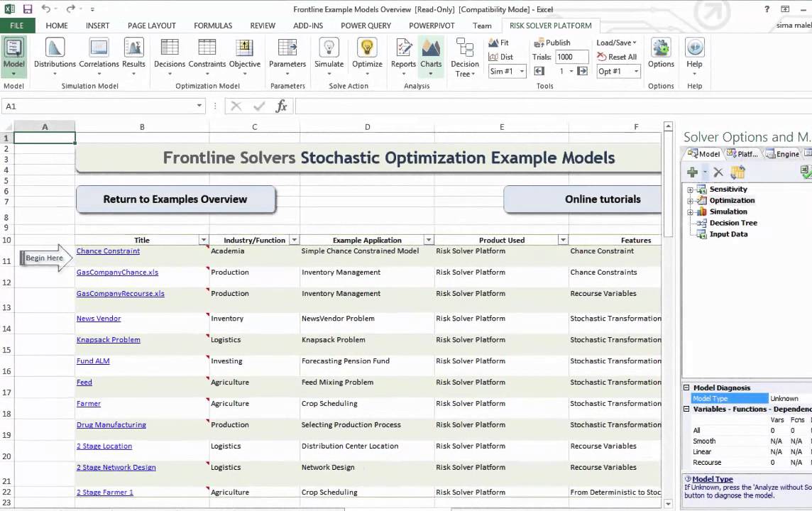Open the Charts menu

[431, 57]
